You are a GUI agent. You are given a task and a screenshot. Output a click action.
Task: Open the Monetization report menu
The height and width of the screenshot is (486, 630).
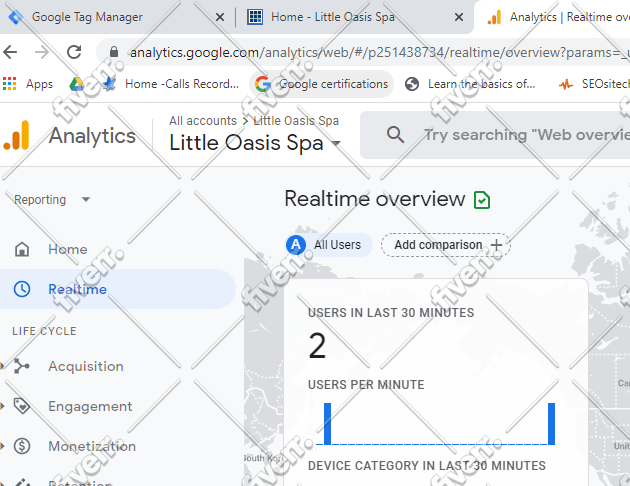point(92,446)
